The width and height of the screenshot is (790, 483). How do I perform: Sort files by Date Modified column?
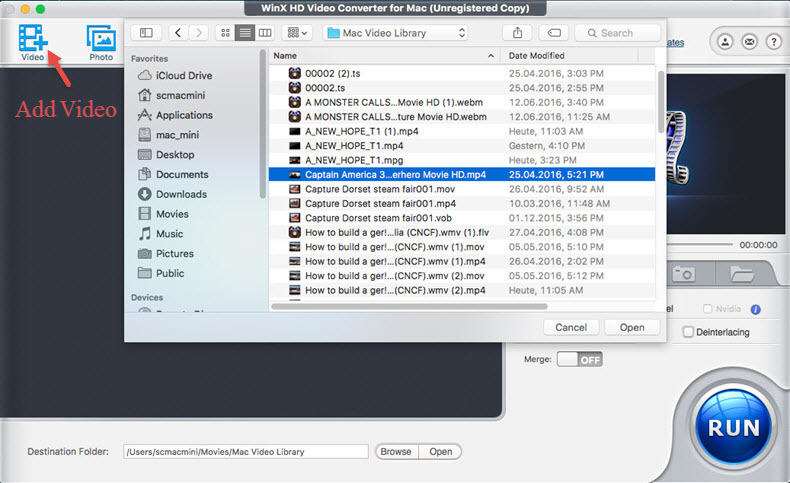coord(569,56)
